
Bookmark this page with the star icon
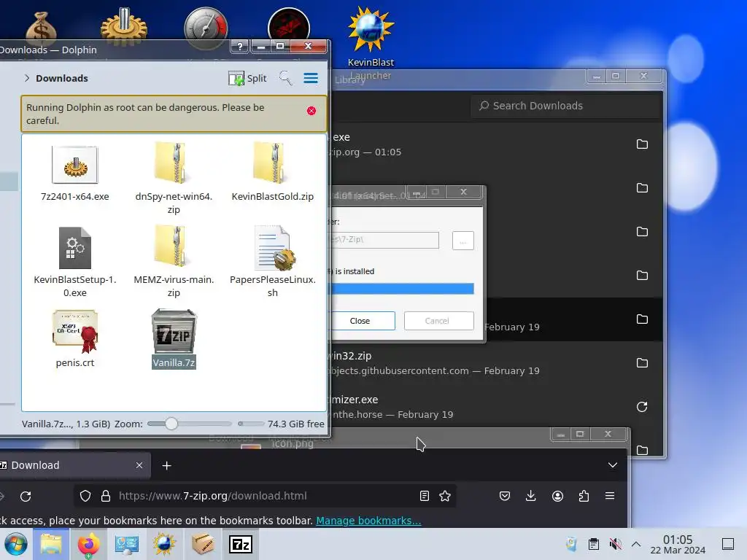[445, 496]
